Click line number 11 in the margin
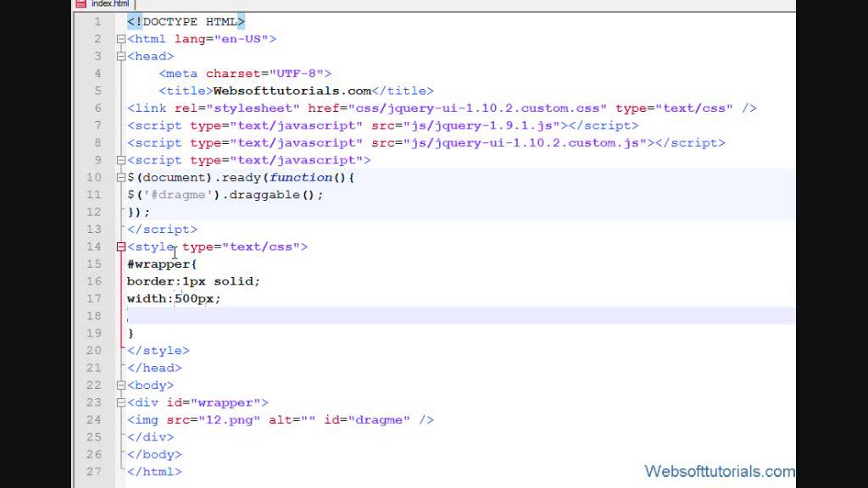This screenshot has width=868, height=488. tap(93, 195)
